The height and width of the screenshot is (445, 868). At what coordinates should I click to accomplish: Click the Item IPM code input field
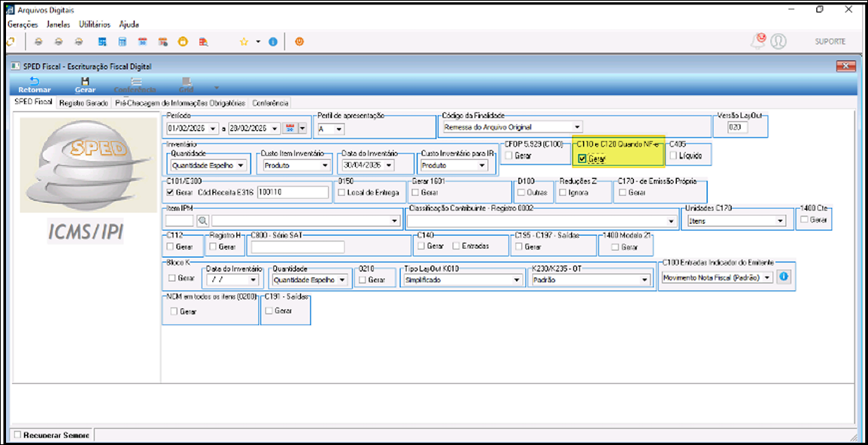point(179,221)
